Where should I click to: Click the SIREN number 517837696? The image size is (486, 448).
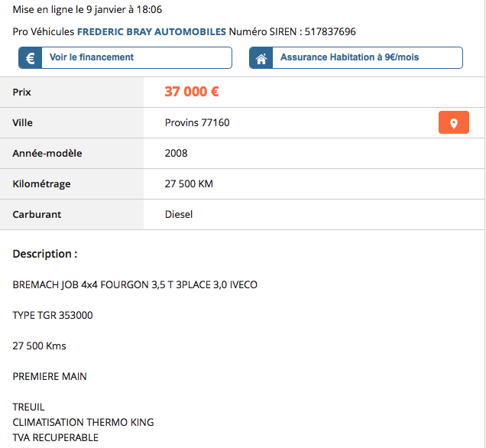pos(330,32)
